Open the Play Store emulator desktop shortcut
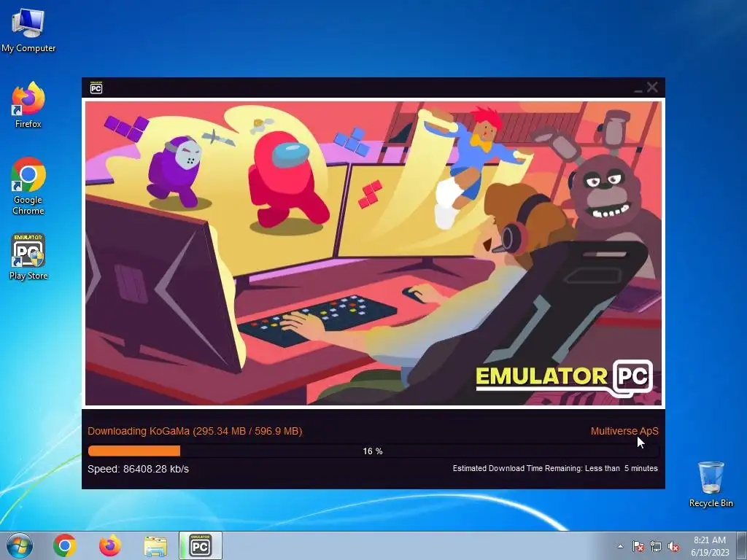The image size is (747, 560). click(28, 257)
